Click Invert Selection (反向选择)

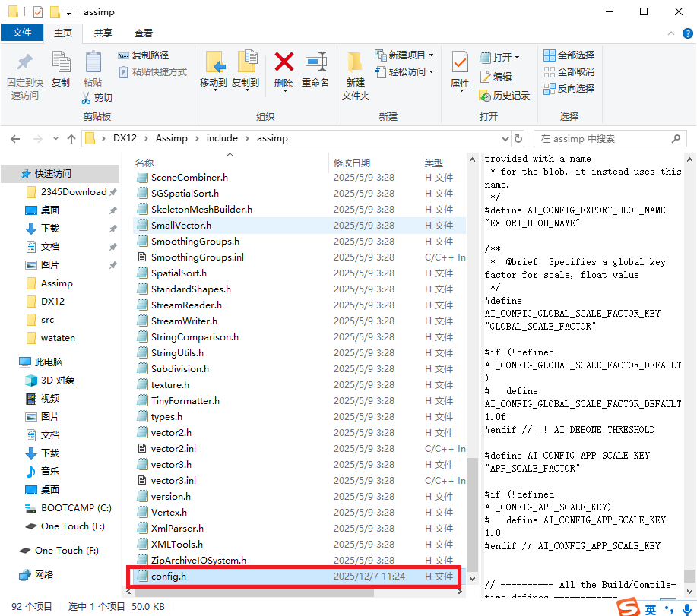(569, 88)
